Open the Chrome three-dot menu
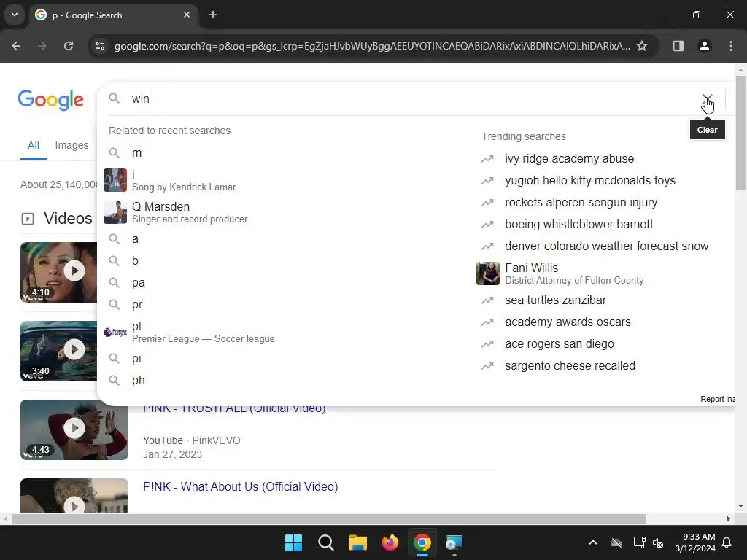 730,46
